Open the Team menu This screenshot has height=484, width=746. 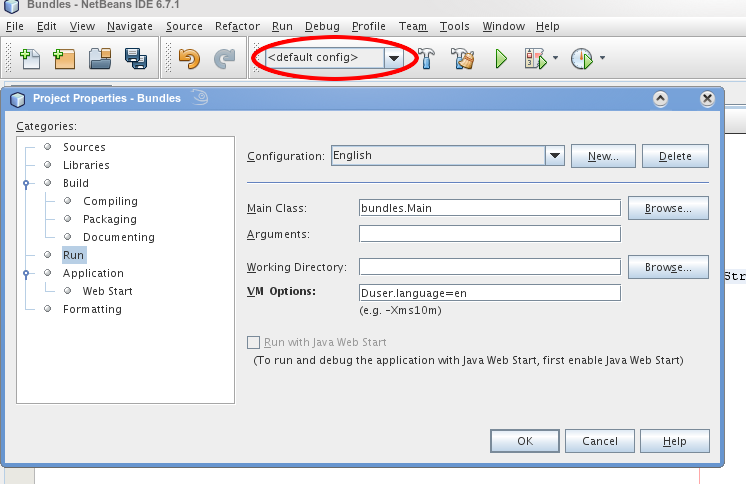pos(413,26)
